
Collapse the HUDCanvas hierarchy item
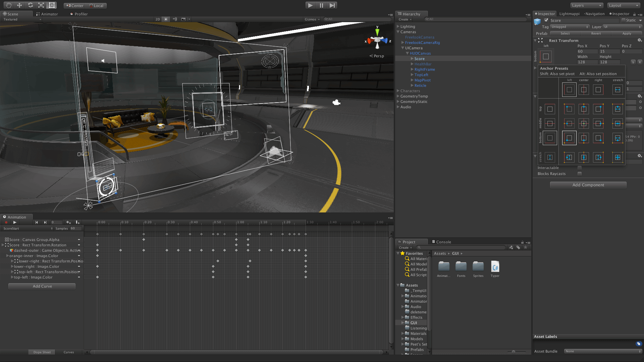(x=408, y=53)
